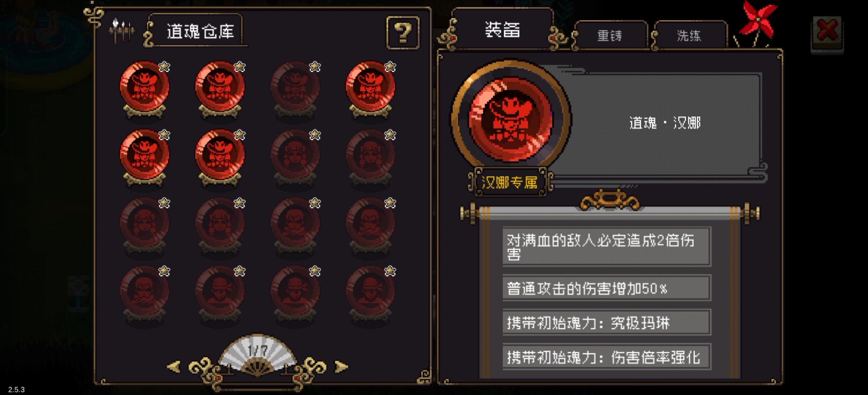Select the 携带初始魂力：究极玛琳 attribute row
868x395 pixels.
coord(606,323)
